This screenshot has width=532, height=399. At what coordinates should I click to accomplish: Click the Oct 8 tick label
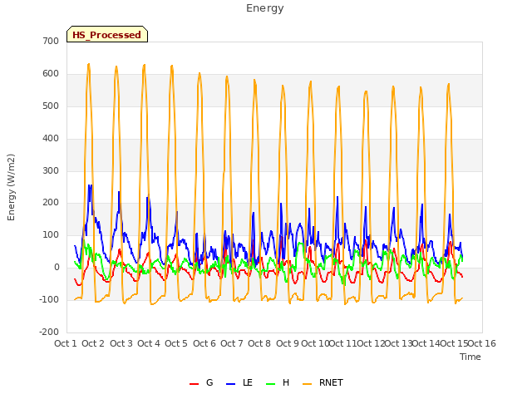(x=259, y=343)
